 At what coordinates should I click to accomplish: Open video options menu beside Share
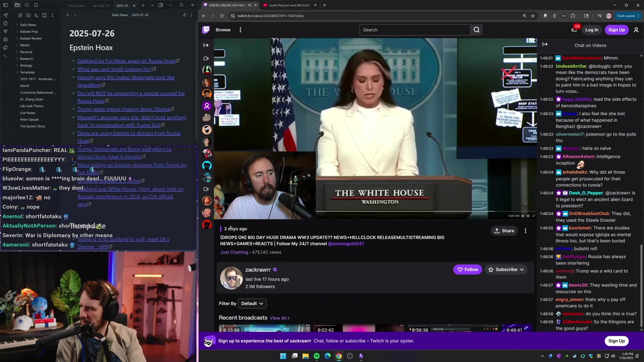(525, 231)
